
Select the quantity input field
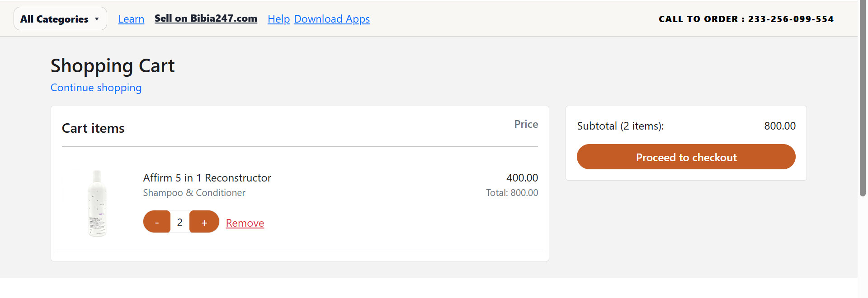(x=180, y=222)
